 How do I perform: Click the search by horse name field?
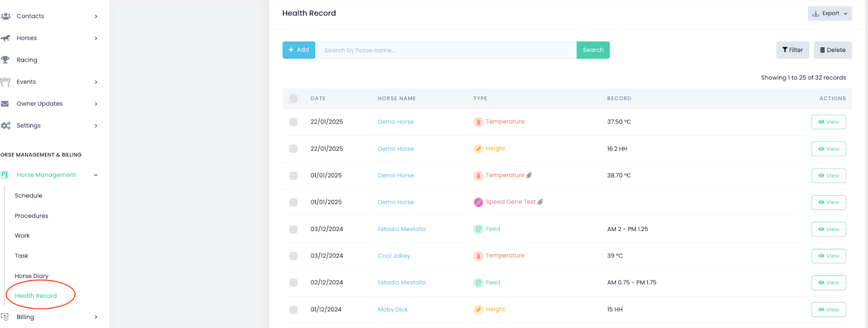(446, 50)
